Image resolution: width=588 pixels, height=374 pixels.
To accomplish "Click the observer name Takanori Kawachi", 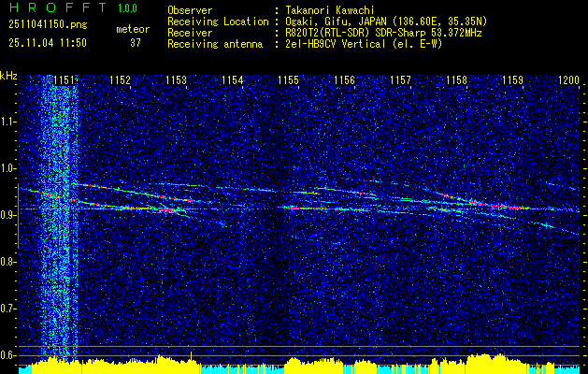I will pyautogui.click(x=330, y=11).
